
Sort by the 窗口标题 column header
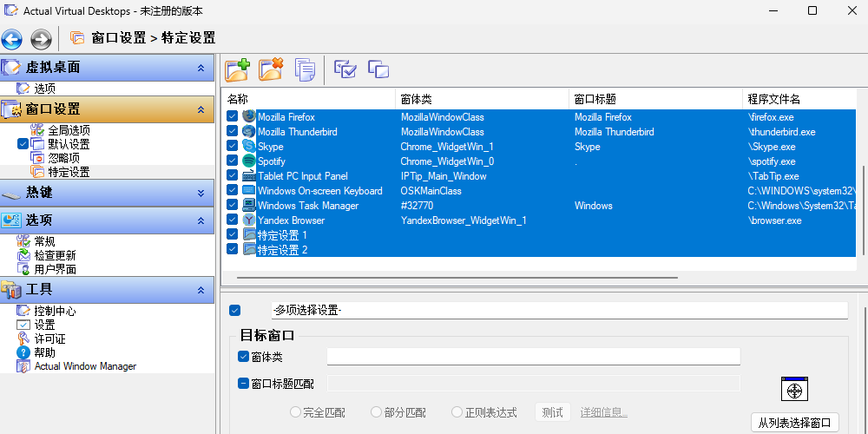coord(654,99)
